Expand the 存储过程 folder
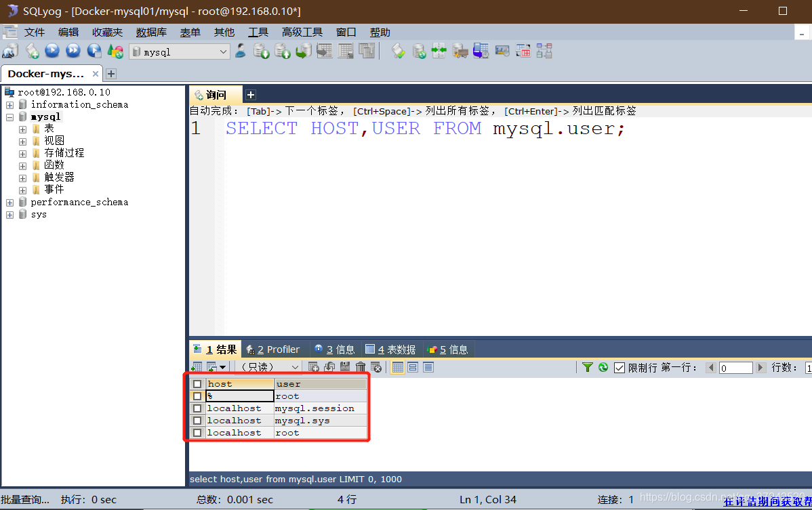This screenshot has height=510, width=812. (22, 154)
